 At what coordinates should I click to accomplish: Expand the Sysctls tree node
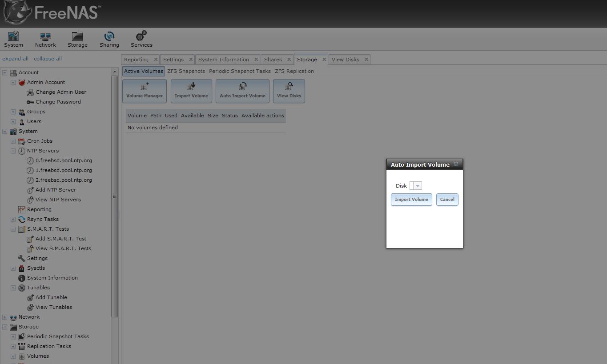point(13,268)
